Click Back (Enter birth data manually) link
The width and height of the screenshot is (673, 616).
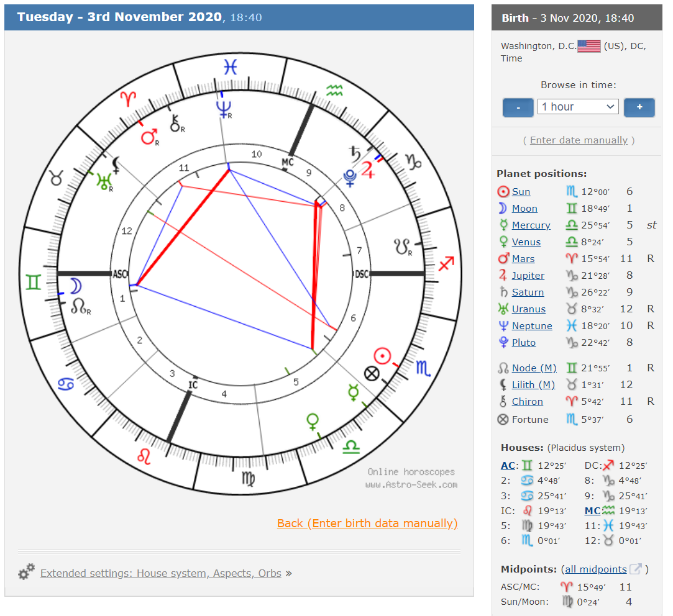[x=367, y=523]
